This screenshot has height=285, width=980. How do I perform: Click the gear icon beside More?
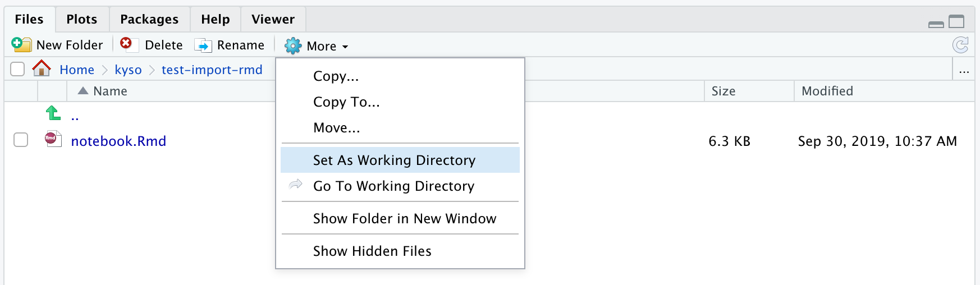tap(293, 46)
